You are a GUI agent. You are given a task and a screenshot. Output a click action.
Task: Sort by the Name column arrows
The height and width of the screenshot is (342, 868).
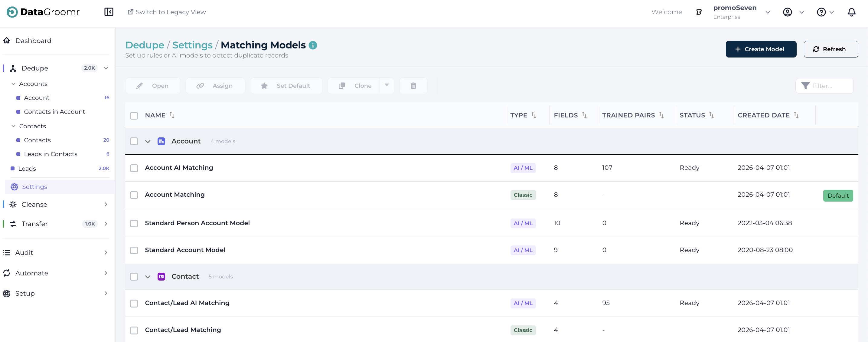(x=172, y=115)
